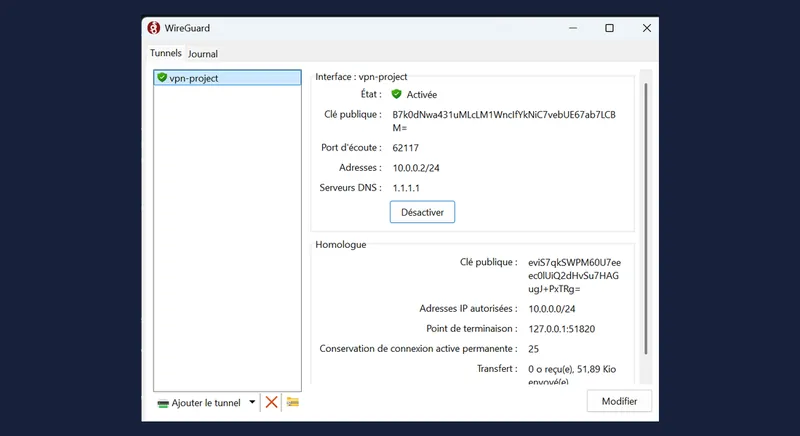Click the Port d'écoute label
The width and height of the screenshot is (800, 436).
[351, 147]
